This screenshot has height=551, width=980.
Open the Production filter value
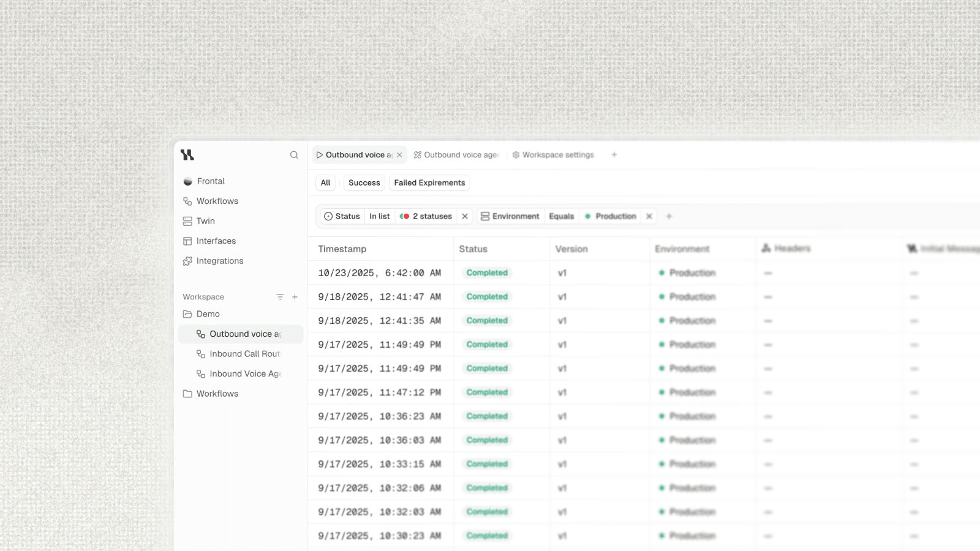point(611,216)
